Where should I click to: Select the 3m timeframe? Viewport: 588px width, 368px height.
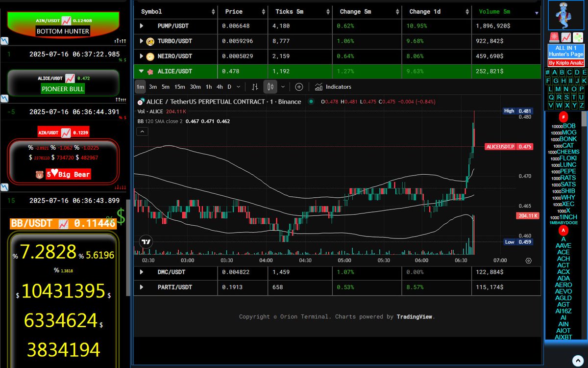153,87
